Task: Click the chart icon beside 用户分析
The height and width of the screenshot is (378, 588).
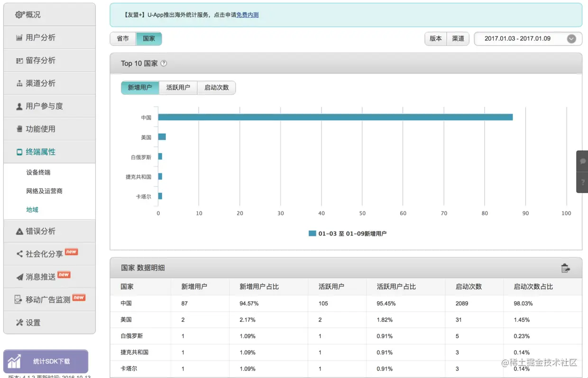Action: (19, 37)
